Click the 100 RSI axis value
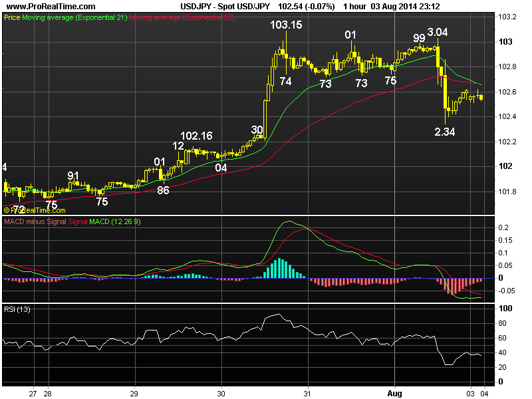532x399 pixels. click(x=505, y=309)
